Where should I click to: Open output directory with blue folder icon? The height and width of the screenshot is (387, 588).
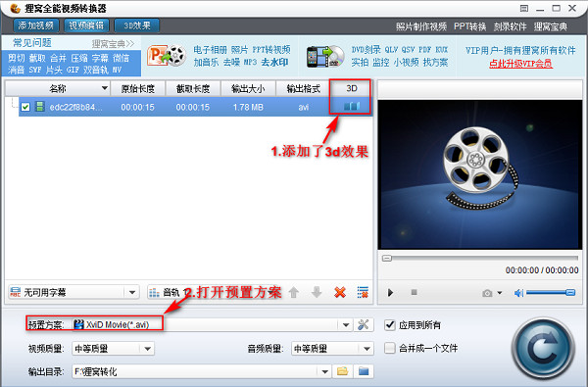pos(364,371)
